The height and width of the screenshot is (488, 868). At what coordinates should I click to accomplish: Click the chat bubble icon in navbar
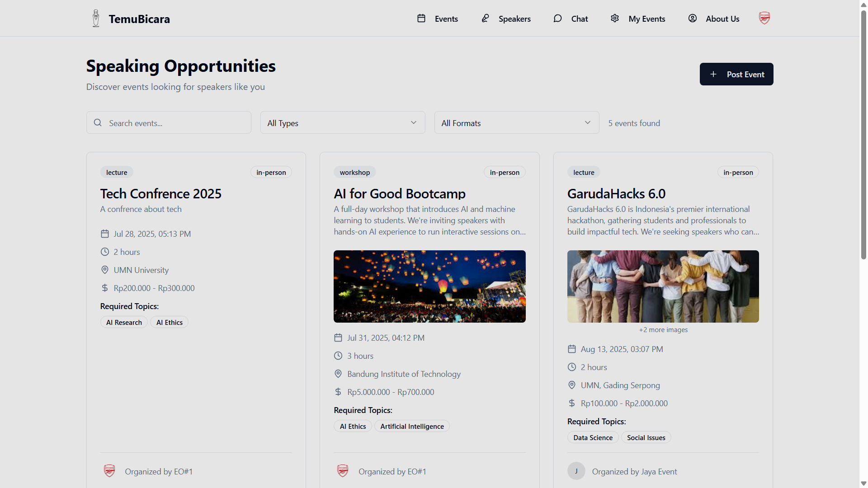pyautogui.click(x=557, y=19)
